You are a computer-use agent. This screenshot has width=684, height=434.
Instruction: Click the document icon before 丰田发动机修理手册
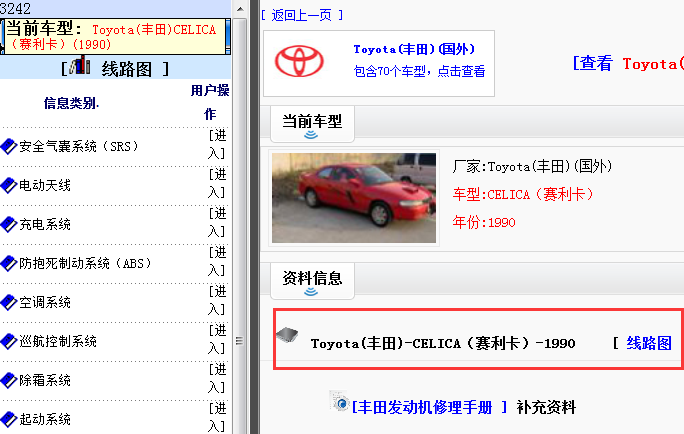coord(339,401)
